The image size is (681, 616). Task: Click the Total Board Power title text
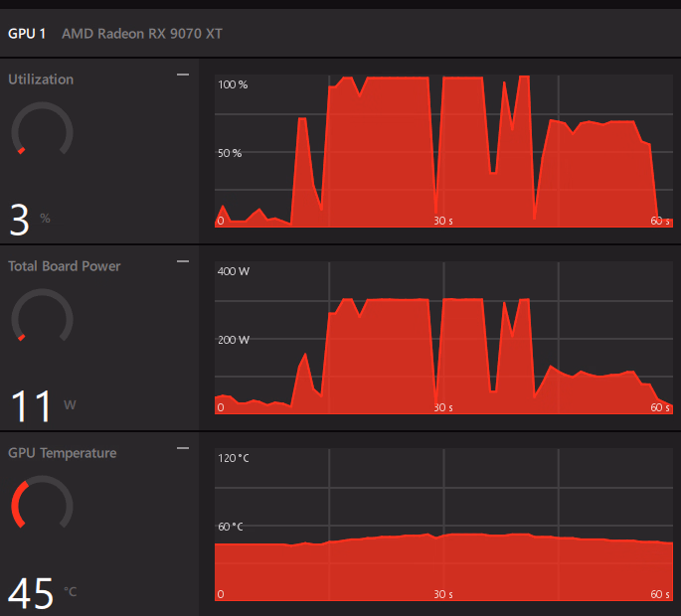pyautogui.click(x=65, y=266)
